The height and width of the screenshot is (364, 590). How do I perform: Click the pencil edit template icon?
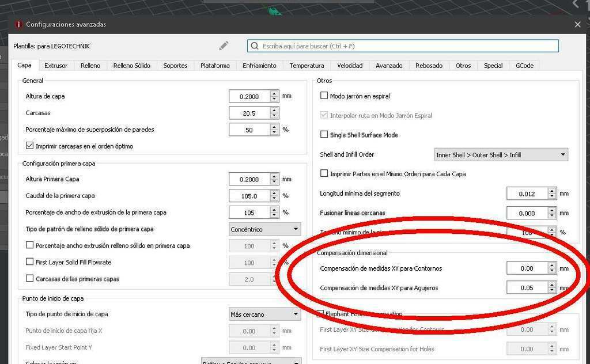point(224,45)
